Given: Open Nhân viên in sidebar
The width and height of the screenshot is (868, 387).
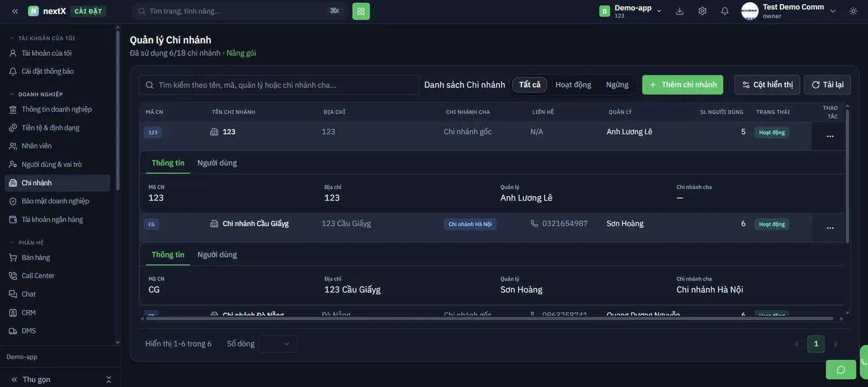Looking at the screenshot, I should 57,146.
